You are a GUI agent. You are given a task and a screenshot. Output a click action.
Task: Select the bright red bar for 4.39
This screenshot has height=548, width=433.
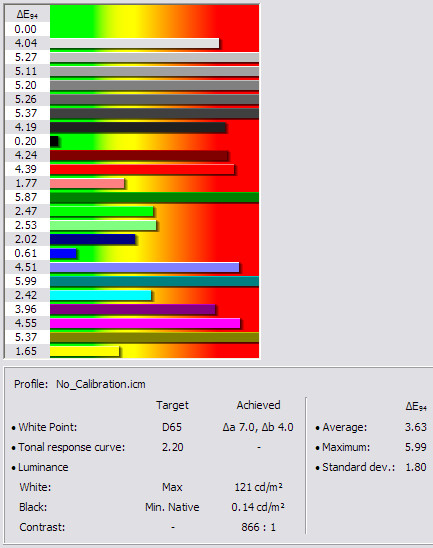coord(142,169)
